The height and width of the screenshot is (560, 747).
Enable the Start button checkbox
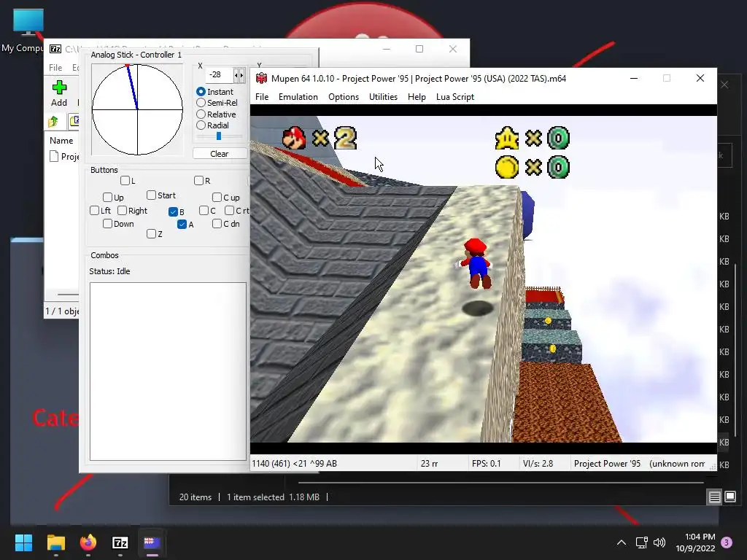coord(151,195)
